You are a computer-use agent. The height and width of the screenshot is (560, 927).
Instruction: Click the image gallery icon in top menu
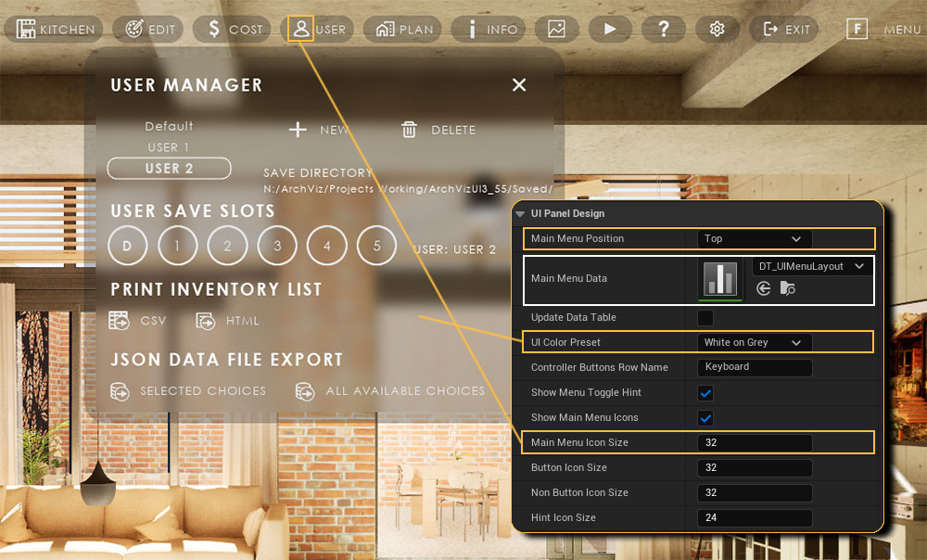click(x=556, y=29)
